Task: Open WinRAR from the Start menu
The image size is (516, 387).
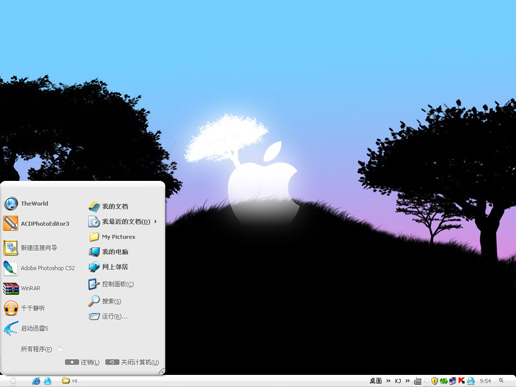Action: (x=22, y=288)
